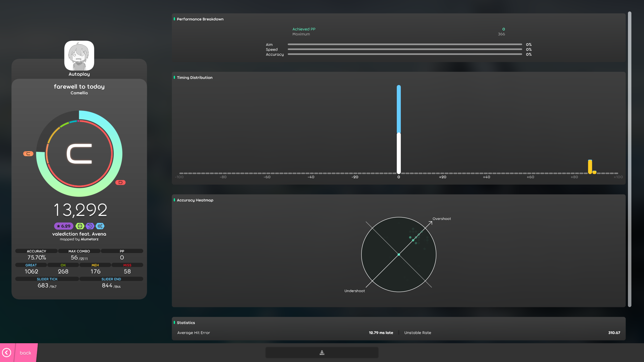The height and width of the screenshot is (362, 644).
Task: Click the blue gears Autoplay mod icon
Action: tap(100, 226)
